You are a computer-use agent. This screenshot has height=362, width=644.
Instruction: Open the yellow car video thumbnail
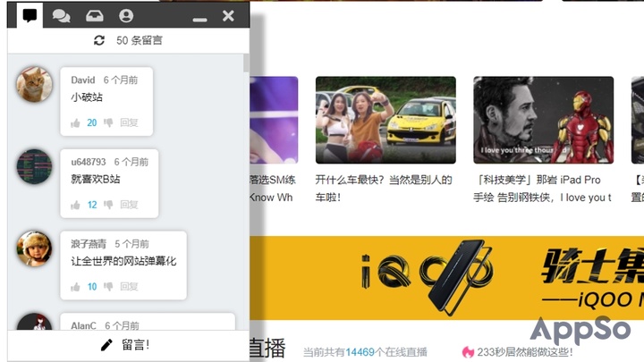(386, 120)
